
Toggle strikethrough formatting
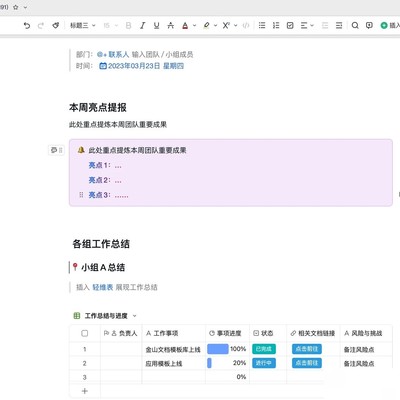pyautogui.click(x=170, y=25)
